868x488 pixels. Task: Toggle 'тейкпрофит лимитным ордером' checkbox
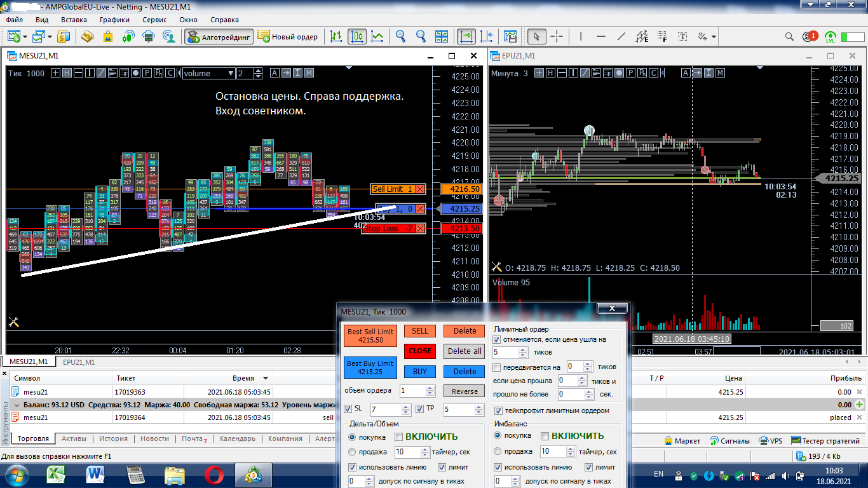(x=499, y=410)
